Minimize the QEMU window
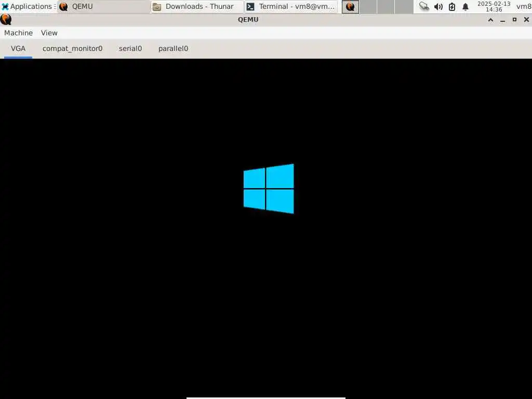The image size is (532, 399). click(502, 20)
